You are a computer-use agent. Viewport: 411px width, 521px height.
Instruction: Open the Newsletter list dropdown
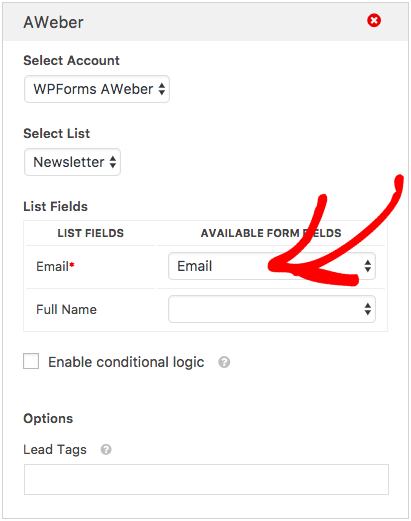click(72, 162)
